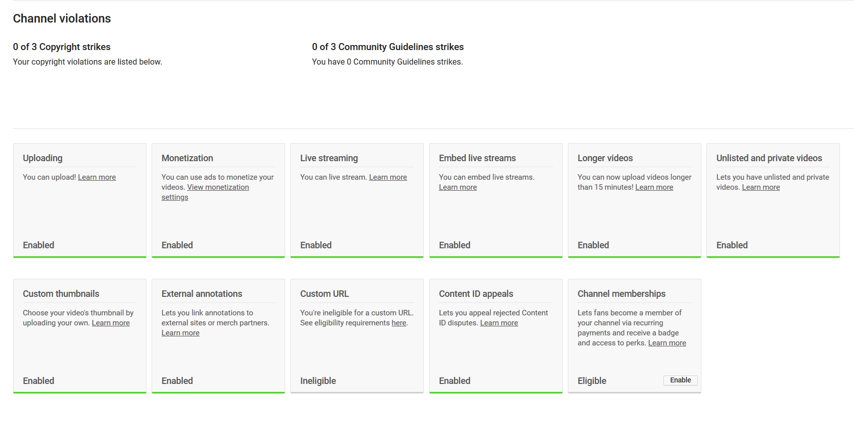Click 'You have 0 Community Guidelines strikes' text
This screenshot has width=868, height=426.
tap(387, 62)
